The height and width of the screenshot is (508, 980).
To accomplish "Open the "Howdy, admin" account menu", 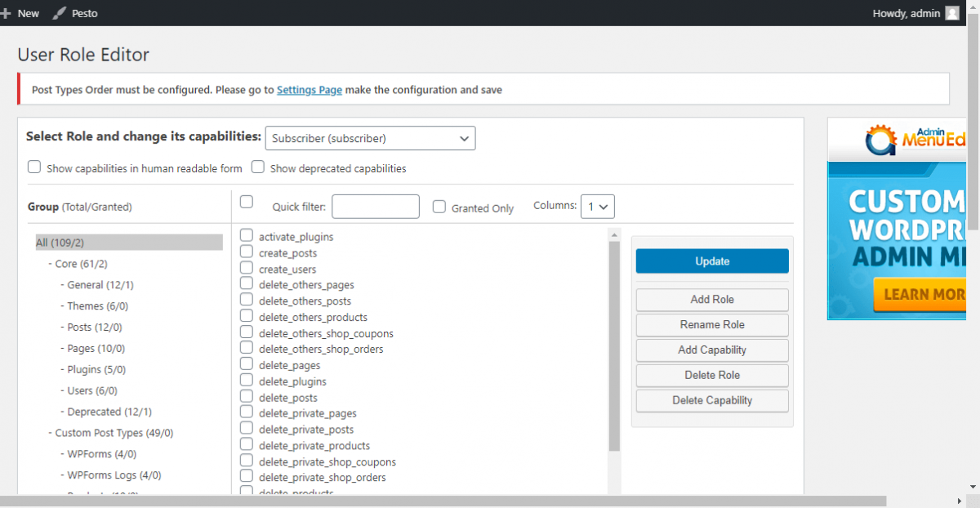I will [x=905, y=13].
